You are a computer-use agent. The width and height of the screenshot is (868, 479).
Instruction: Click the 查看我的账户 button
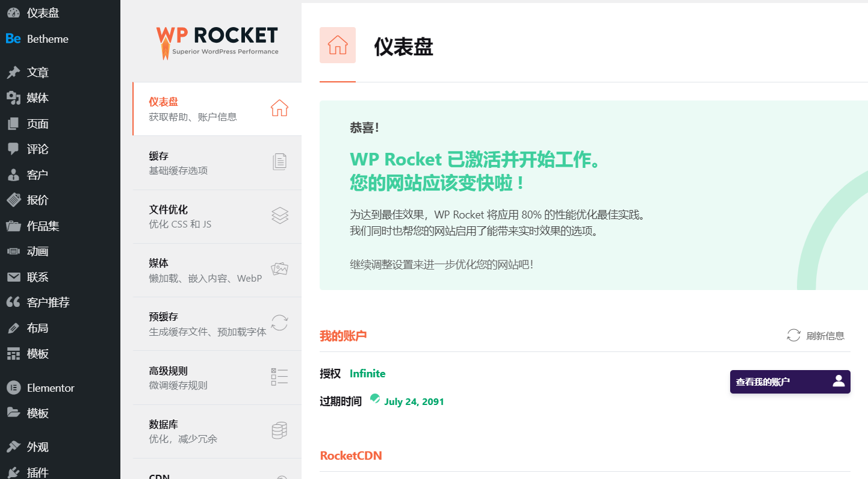790,382
